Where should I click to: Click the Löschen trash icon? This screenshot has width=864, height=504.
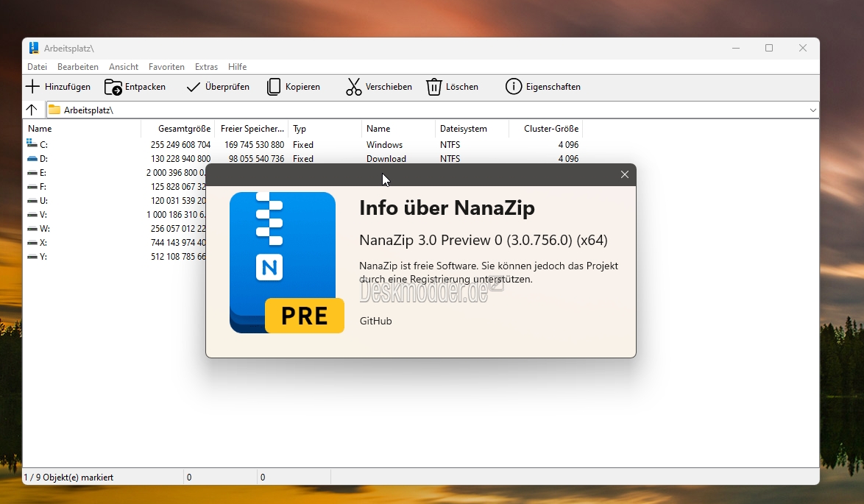pyautogui.click(x=434, y=87)
